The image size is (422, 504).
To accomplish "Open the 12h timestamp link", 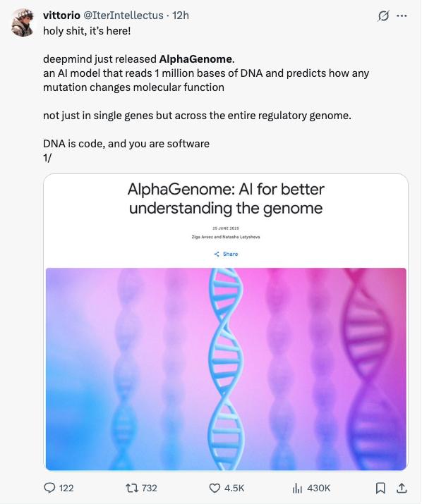I will pos(181,16).
